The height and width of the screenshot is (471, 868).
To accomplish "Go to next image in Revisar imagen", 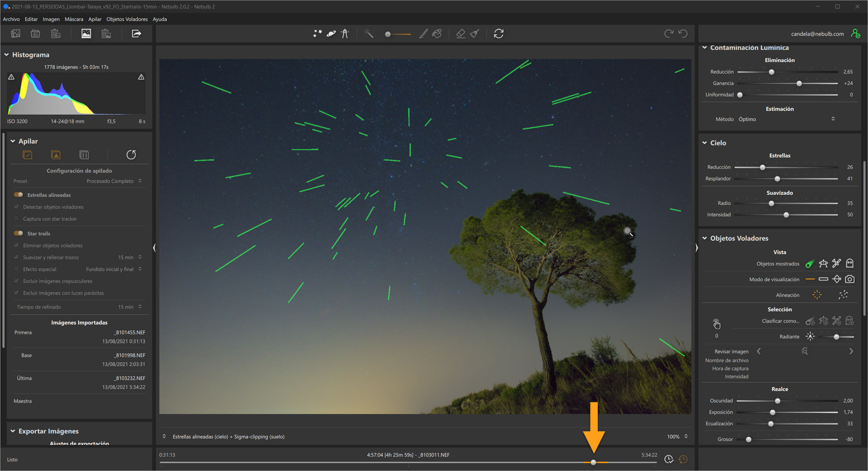I will (x=851, y=351).
